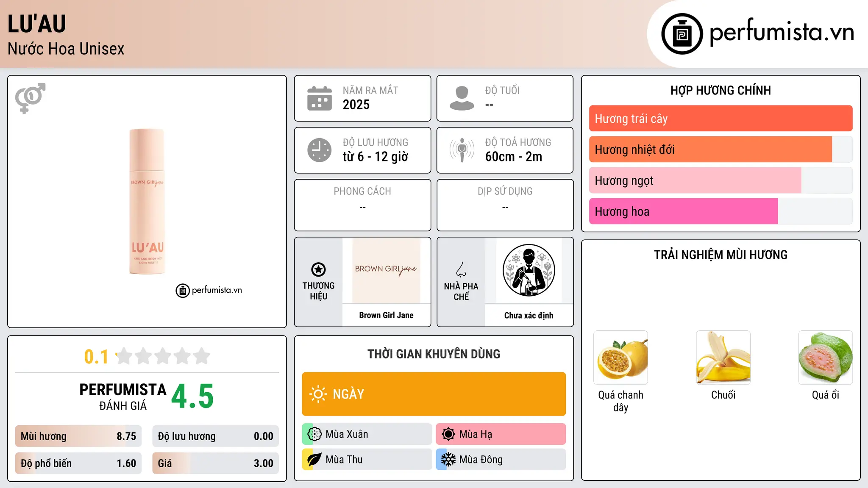Image resolution: width=868 pixels, height=488 pixels.
Task: Open the LU'AU bottle product image
Action: [147, 202]
